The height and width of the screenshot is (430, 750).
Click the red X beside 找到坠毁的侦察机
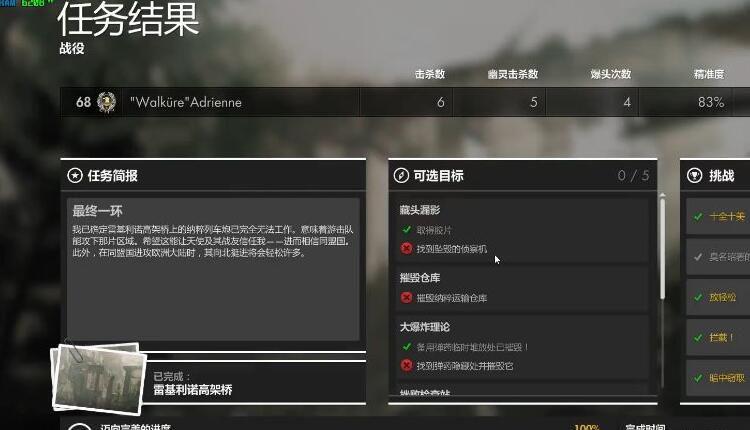pos(407,249)
